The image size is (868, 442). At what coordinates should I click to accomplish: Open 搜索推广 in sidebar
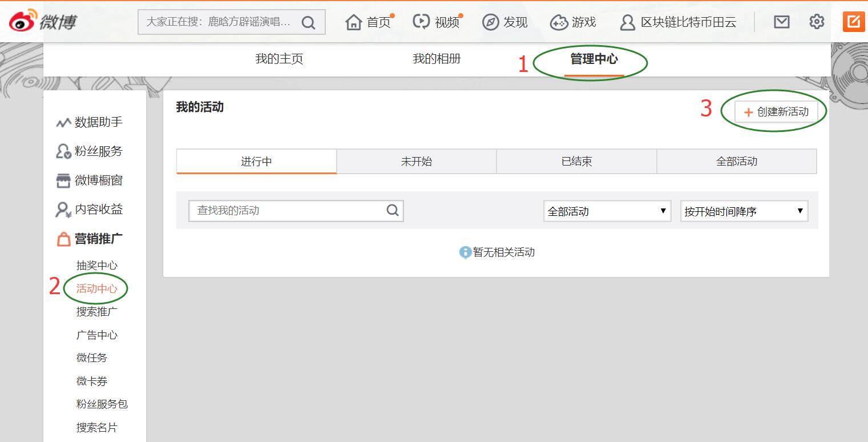pos(97,312)
